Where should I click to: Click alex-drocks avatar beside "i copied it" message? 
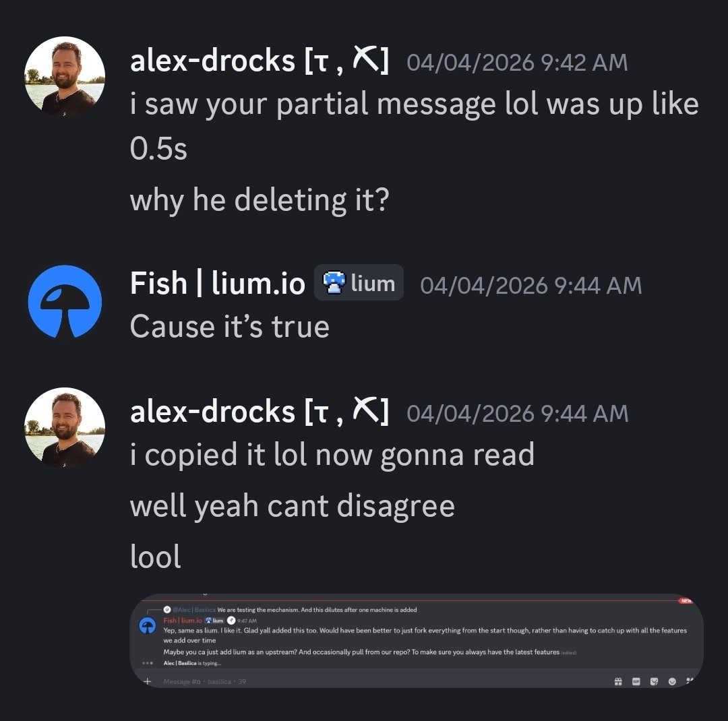[65, 428]
